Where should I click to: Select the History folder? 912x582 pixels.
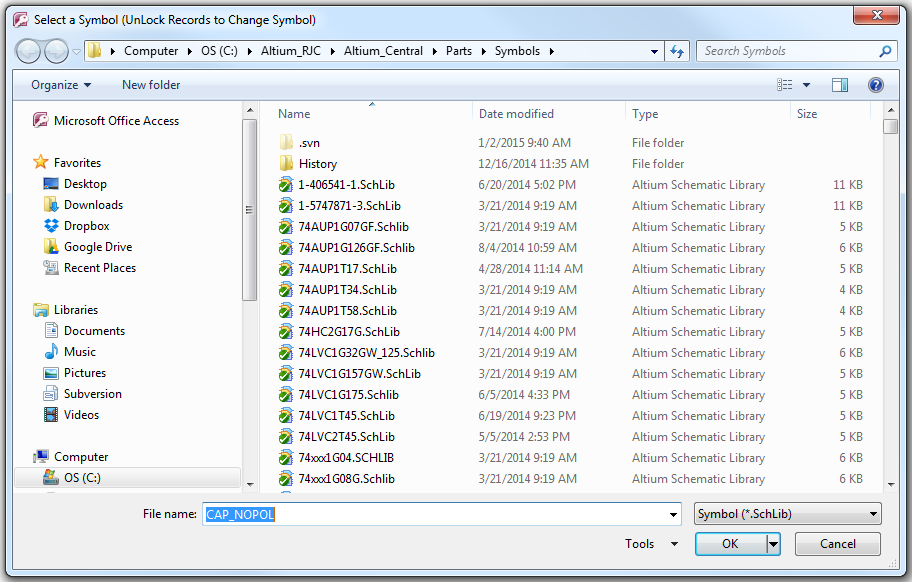click(318, 163)
